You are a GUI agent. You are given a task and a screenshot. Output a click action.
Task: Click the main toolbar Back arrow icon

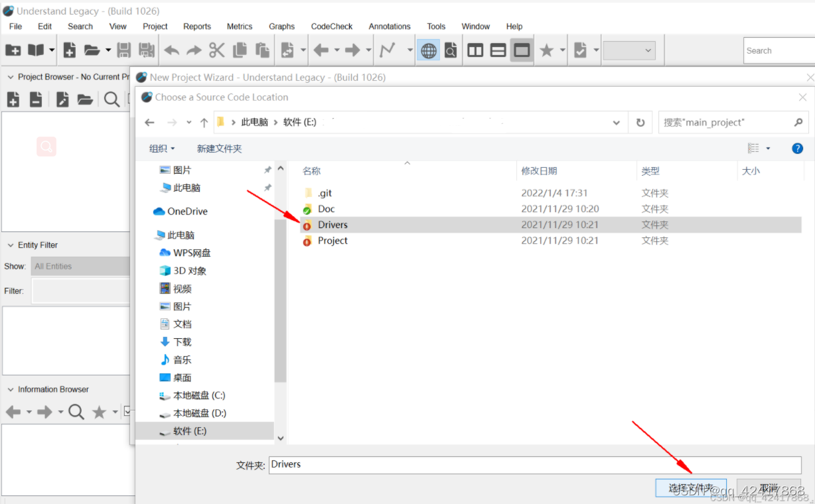coord(321,50)
